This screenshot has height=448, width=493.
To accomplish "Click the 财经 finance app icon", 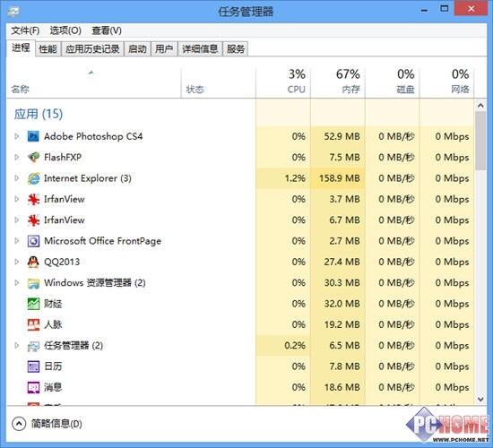I will click(33, 304).
